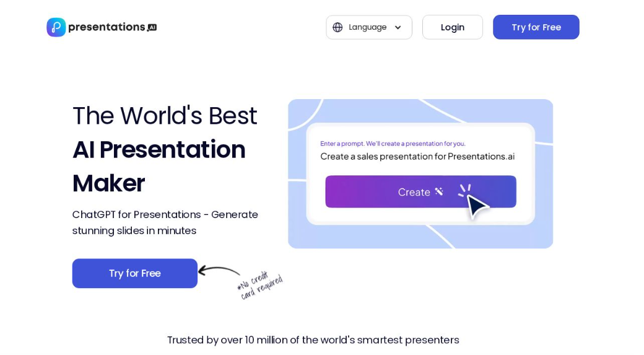644x355 pixels.
Task: Open the Language dropdown menu
Action: click(368, 27)
